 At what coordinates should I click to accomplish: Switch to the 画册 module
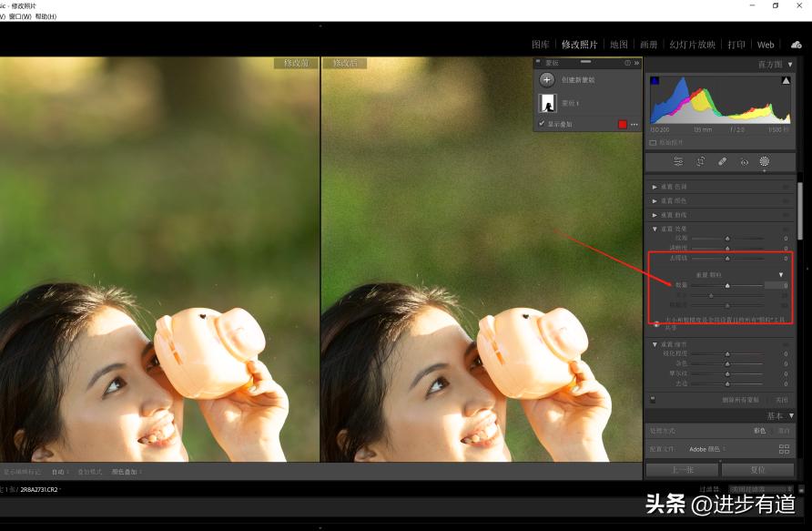(648, 45)
